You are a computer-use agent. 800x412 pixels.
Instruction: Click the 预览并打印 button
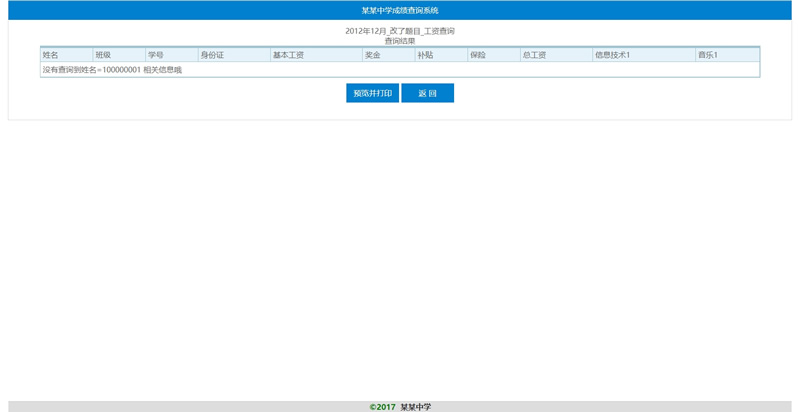[x=372, y=93]
